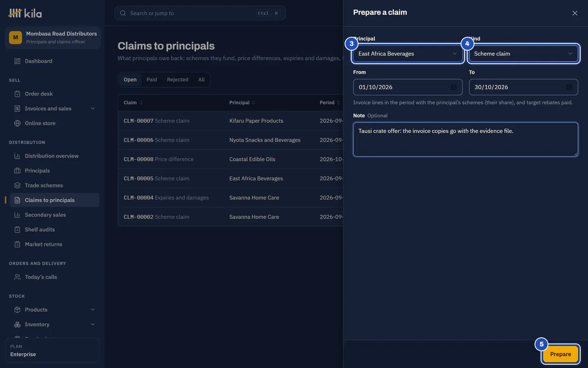
Task: Click the kila logo
Action: (x=25, y=13)
